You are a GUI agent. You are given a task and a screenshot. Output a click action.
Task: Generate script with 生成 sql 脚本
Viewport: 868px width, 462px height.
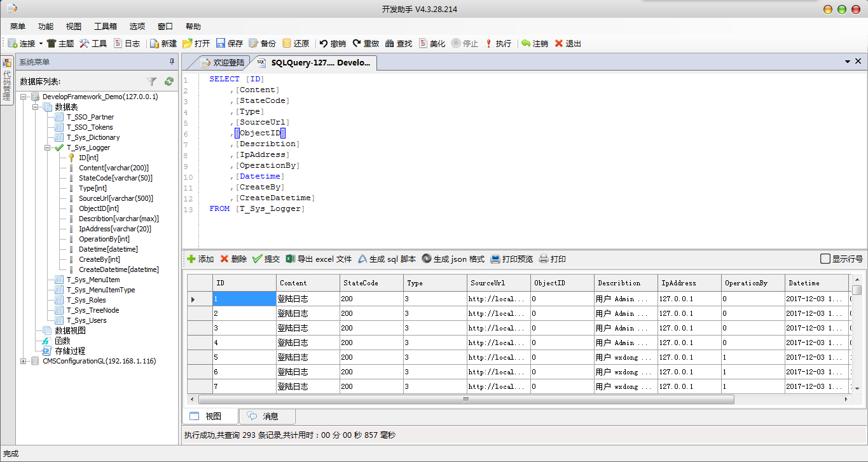387,259
